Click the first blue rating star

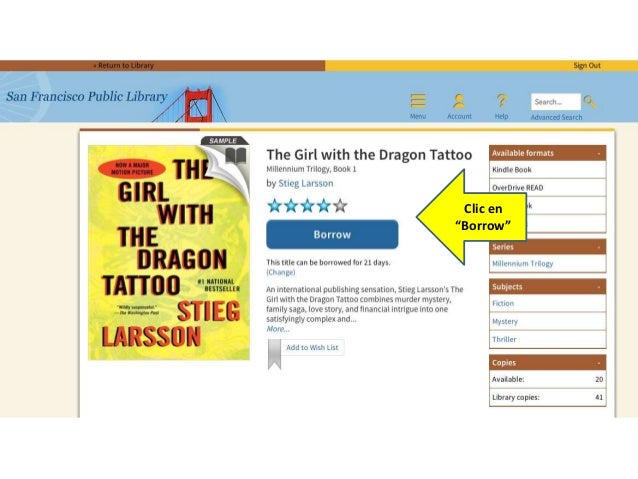coord(275,206)
